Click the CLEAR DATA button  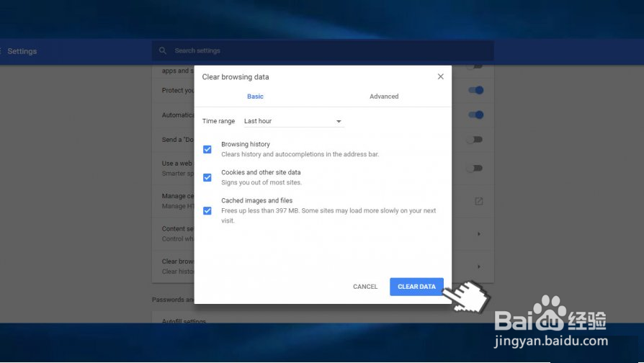click(416, 287)
